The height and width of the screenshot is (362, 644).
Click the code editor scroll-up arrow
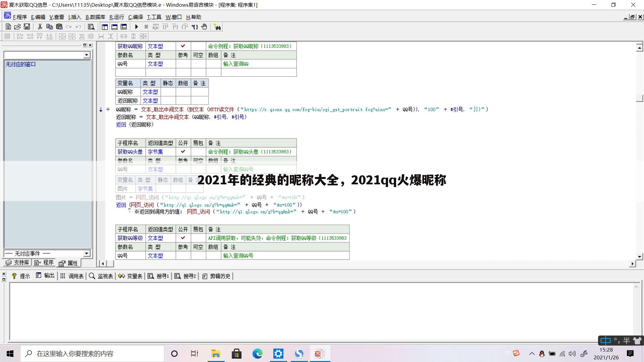point(639,48)
